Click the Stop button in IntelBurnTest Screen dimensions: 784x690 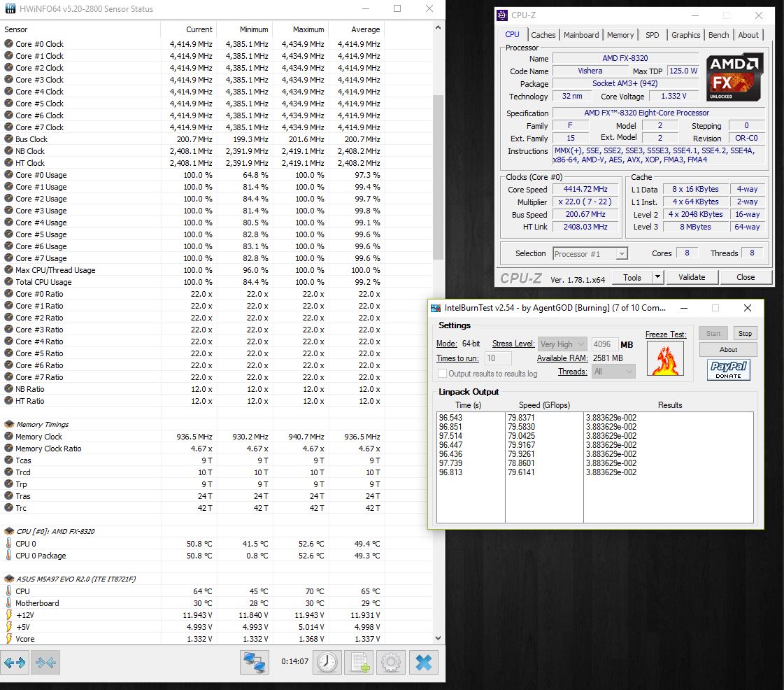pos(745,333)
